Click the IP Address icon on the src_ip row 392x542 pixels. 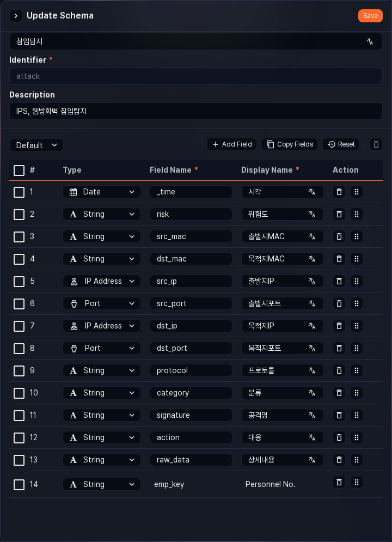[73, 281]
